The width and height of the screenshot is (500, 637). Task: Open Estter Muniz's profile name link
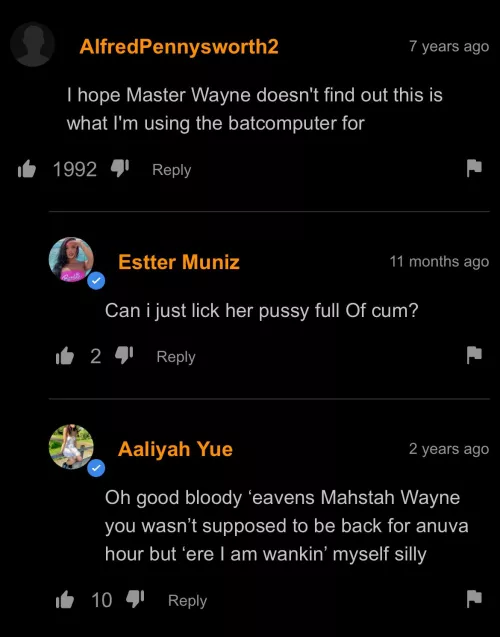179,262
